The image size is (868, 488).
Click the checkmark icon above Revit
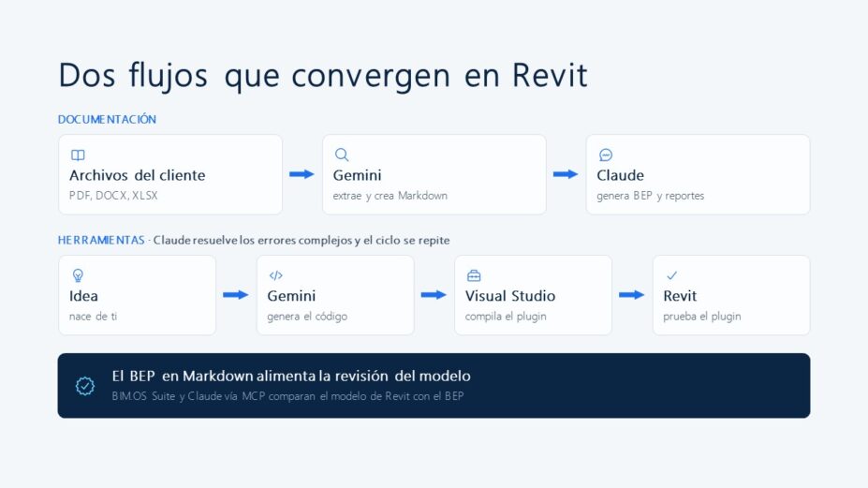tap(671, 275)
